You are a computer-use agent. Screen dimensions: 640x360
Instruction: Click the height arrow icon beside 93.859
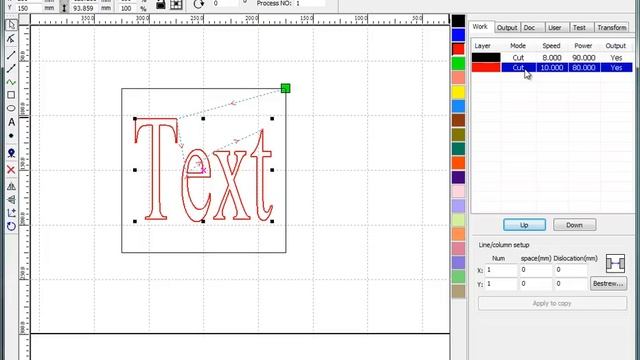[64, 7]
